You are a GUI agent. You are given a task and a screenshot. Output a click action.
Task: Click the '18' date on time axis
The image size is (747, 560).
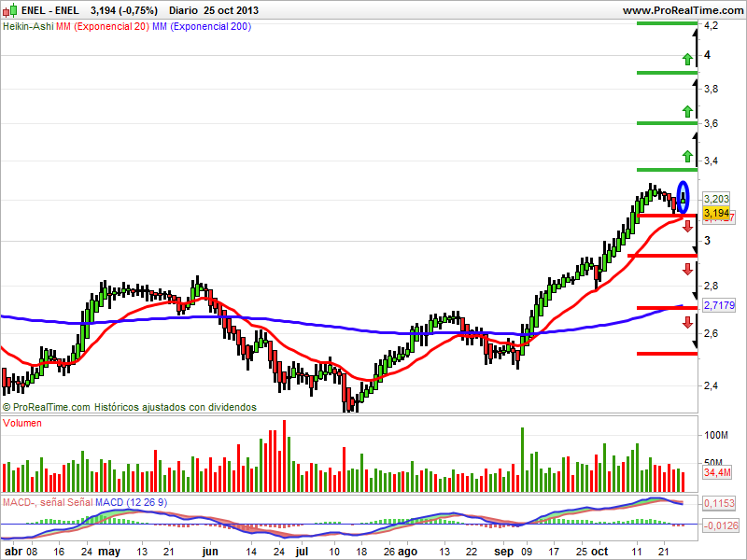click(x=361, y=552)
